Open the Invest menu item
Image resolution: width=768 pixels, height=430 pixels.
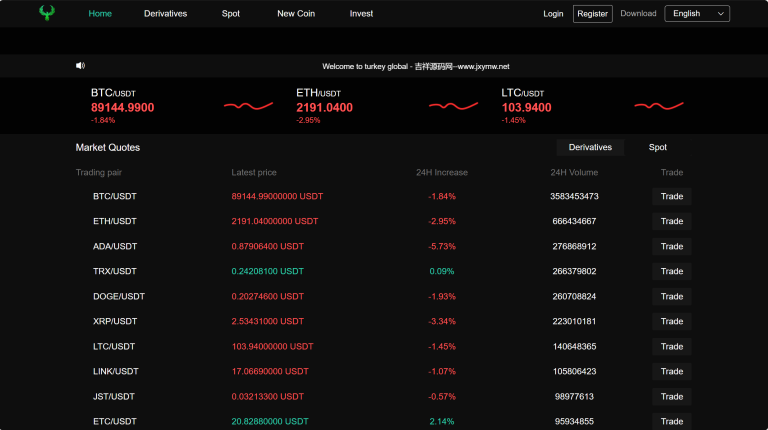(361, 14)
